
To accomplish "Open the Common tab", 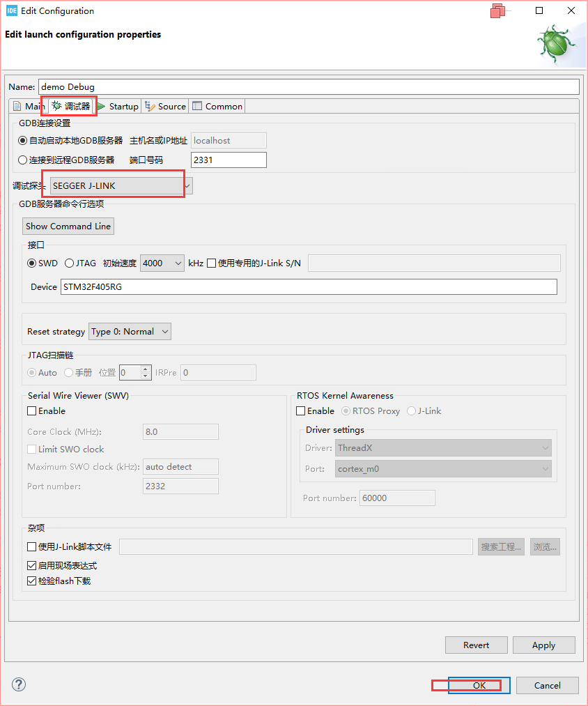I will 217,106.
